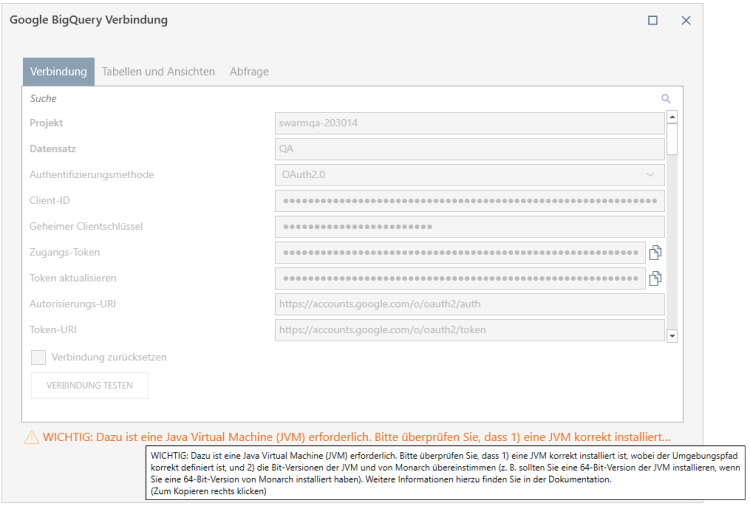Copy the Zugangs-Token value

point(655,253)
